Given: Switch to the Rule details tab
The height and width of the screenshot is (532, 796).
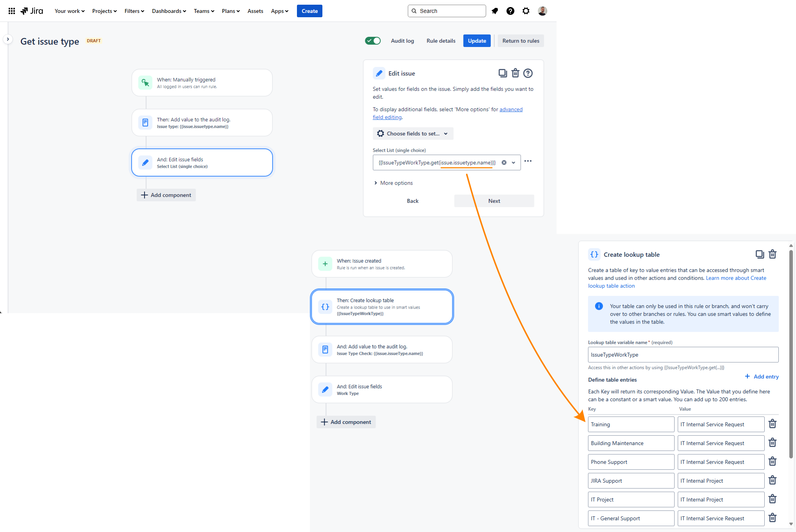Looking at the screenshot, I should tap(440, 40).
